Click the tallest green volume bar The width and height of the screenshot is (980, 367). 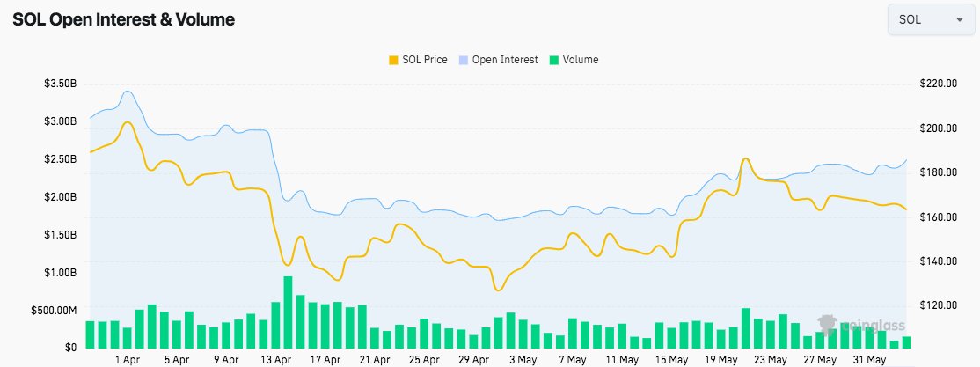tap(288, 312)
